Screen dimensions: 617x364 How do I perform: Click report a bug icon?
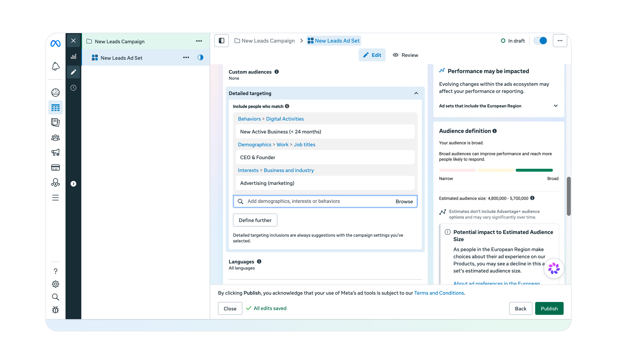(x=55, y=310)
